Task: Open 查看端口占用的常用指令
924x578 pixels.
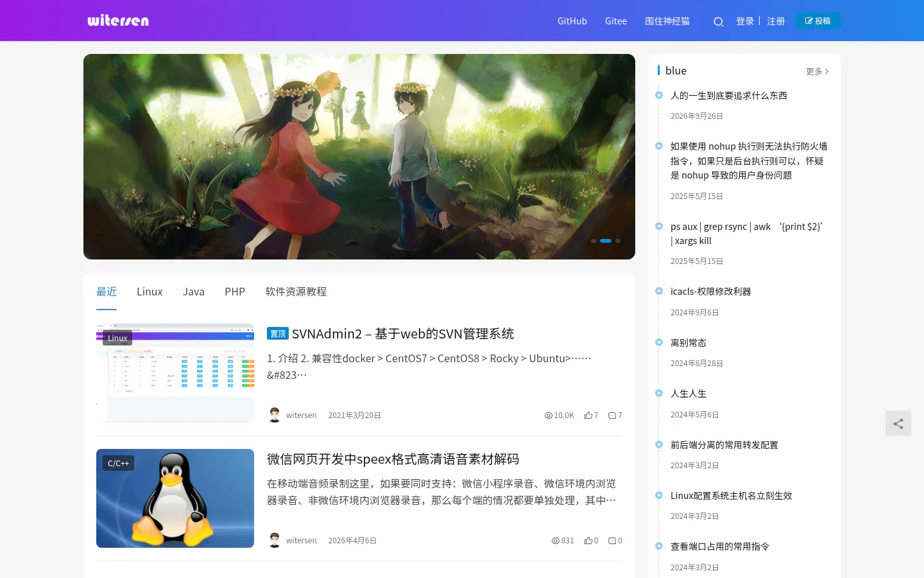Action: coord(720,546)
